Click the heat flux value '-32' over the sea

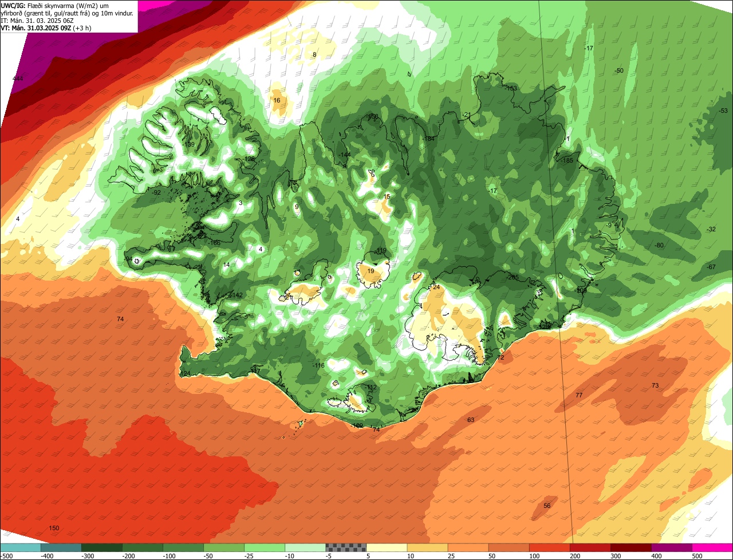(711, 229)
